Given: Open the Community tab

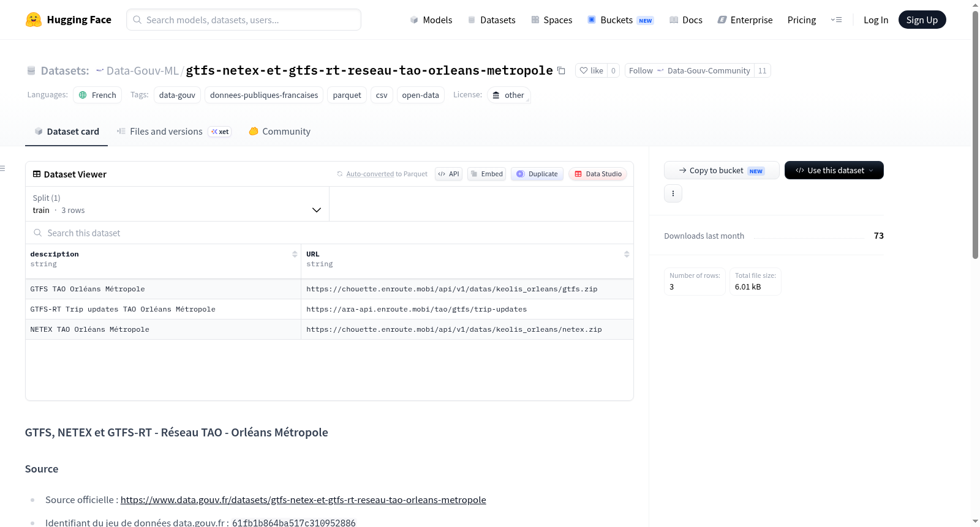Looking at the screenshot, I should click(x=279, y=132).
